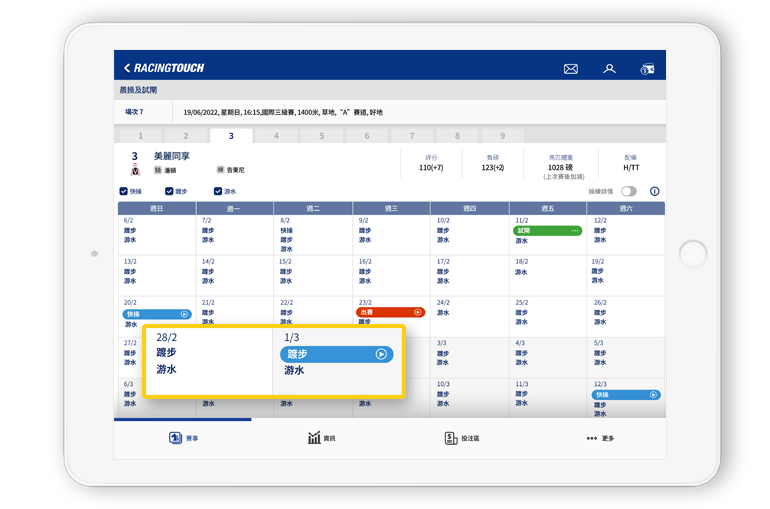Toggle the 操練詳情 switch on
The height and width of the screenshot is (509, 770).
point(629,191)
